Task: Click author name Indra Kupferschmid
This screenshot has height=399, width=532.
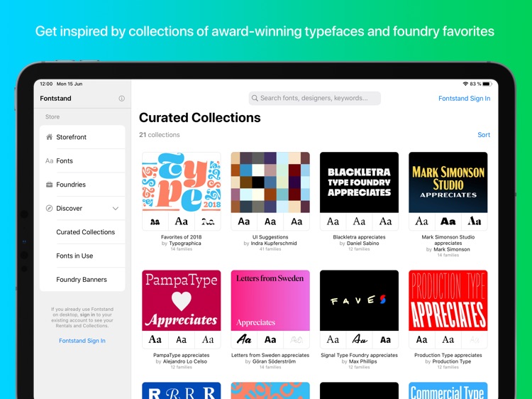Action: (274, 244)
